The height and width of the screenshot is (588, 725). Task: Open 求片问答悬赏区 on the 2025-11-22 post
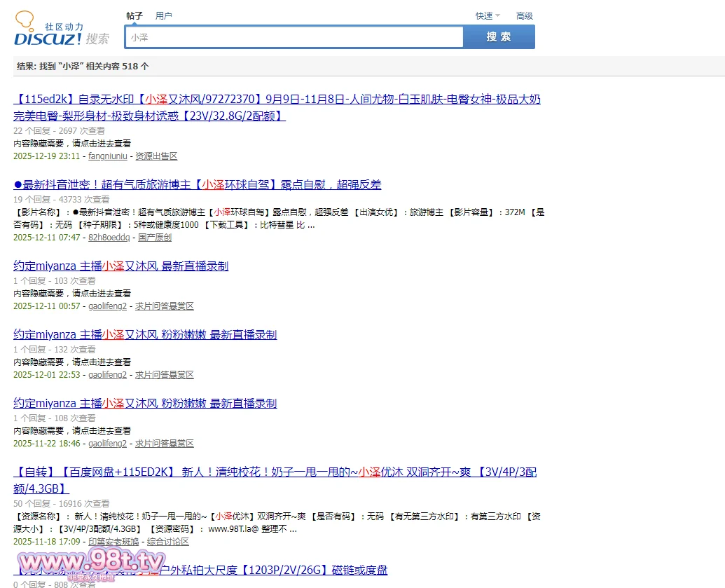click(x=165, y=444)
